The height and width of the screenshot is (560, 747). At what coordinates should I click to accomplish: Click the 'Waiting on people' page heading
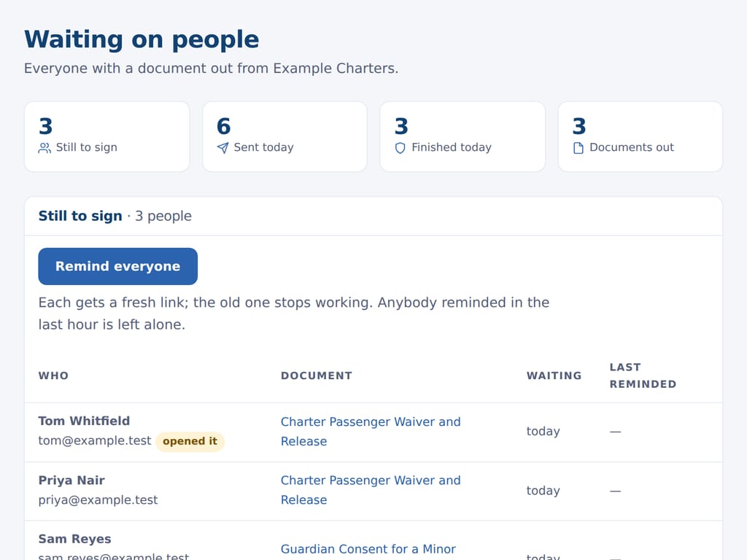[142, 39]
